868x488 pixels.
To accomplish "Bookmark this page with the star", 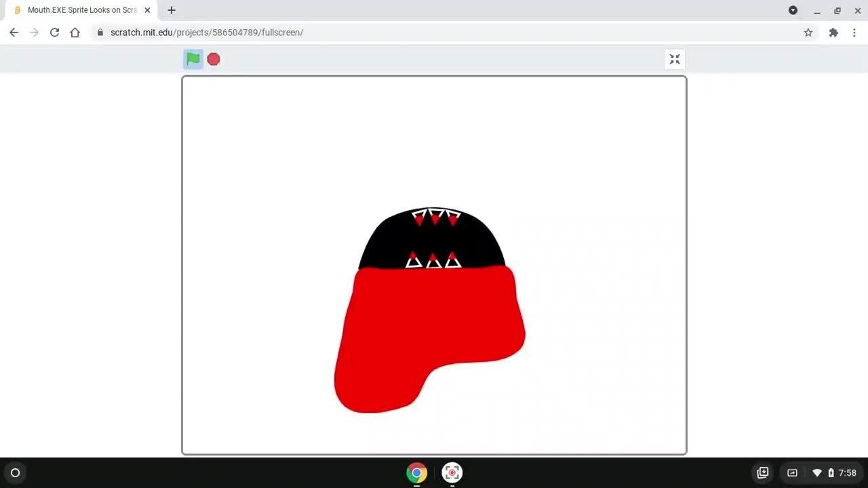I will [x=808, y=33].
